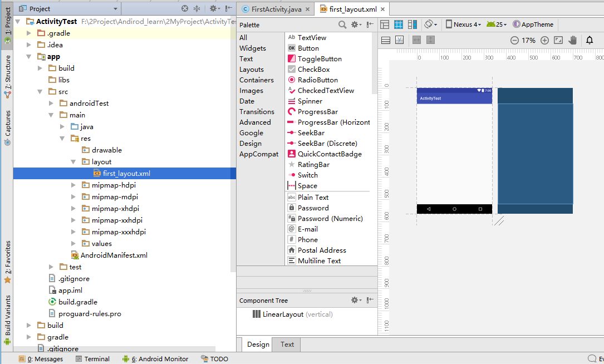Screen dimensions: 604x364
Task: Select AndroidManifest.xml in project tree
Action: click(114, 255)
